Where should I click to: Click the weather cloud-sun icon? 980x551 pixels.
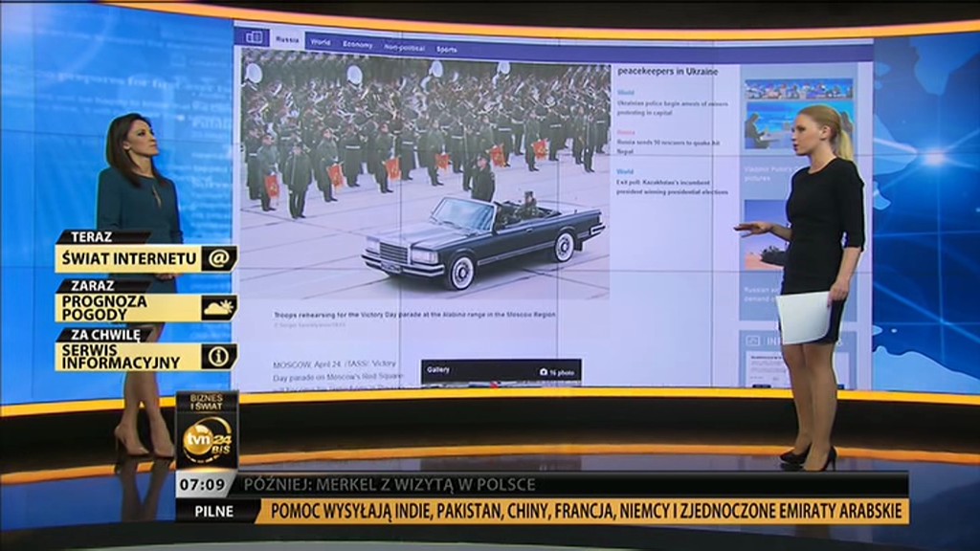pyautogui.click(x=218, y=307)
